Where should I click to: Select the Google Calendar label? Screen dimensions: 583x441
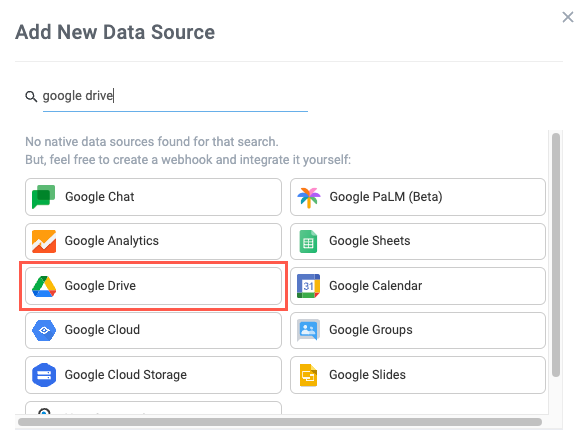[x=376, y=286]
